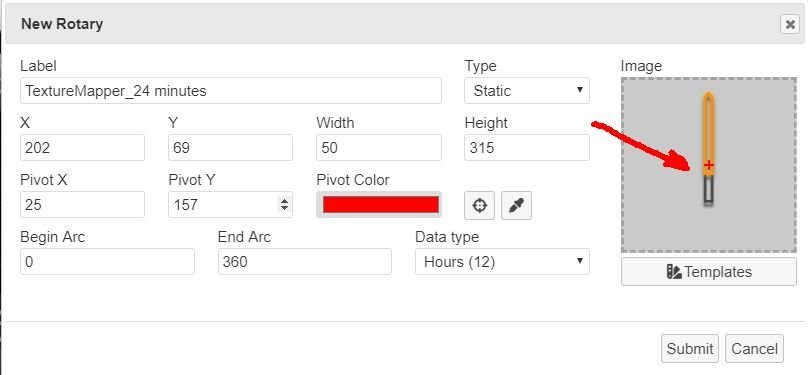Decrease Pivot Y with the down stepper arrow
The height and width of the screenshot is (375, 808).
click(284, 209)
